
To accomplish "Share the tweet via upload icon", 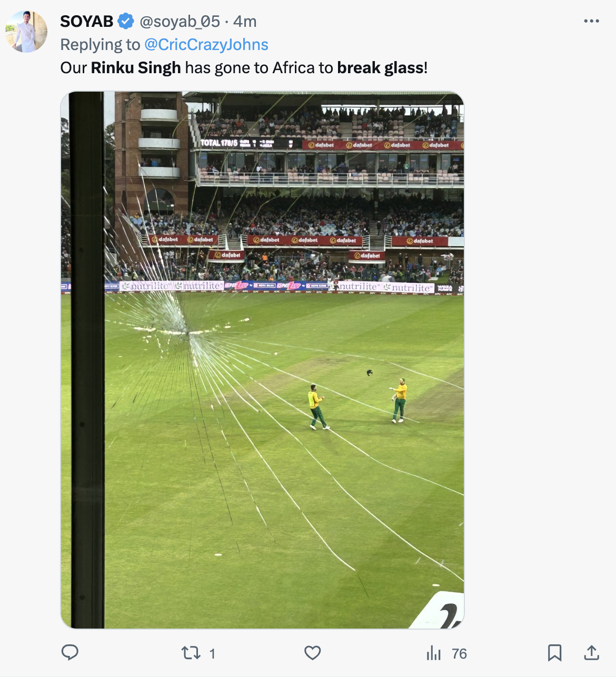I will pyautogui.click(x=592, y=653).
